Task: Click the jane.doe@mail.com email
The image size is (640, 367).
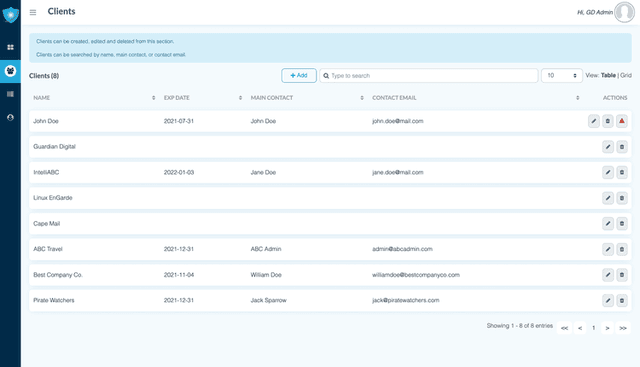Action: pos(398,172)
